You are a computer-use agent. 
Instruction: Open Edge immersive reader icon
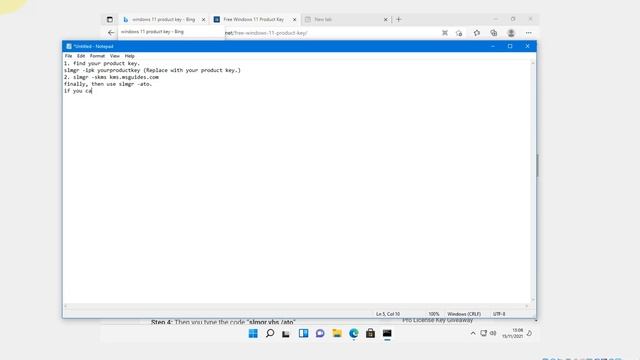click(x=445, y=33)
